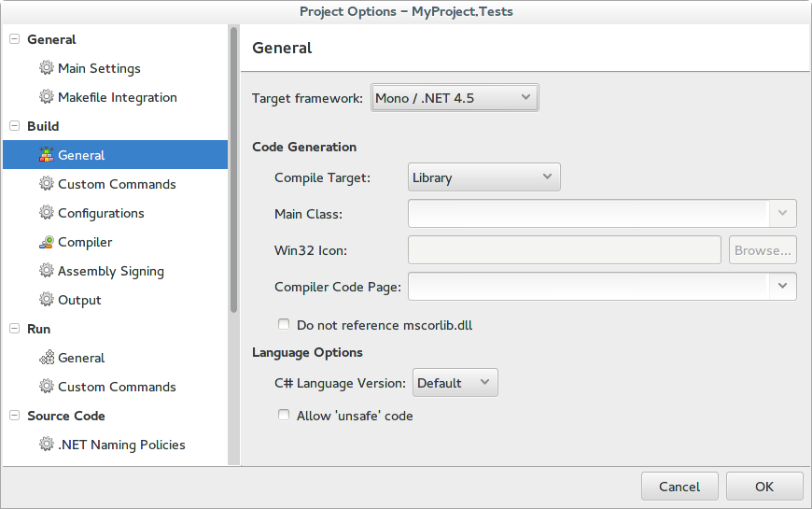Click the Cancel button

679,487
